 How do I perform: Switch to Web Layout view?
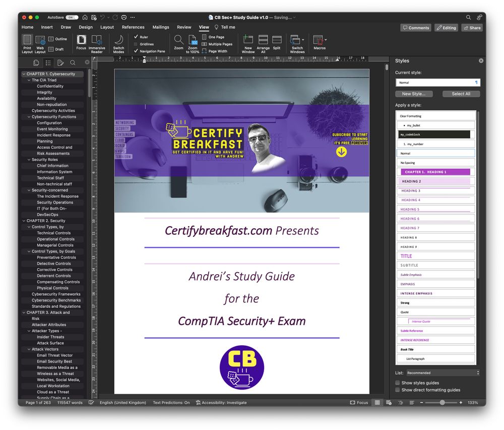pyautogui.click(x=40, y=40)
